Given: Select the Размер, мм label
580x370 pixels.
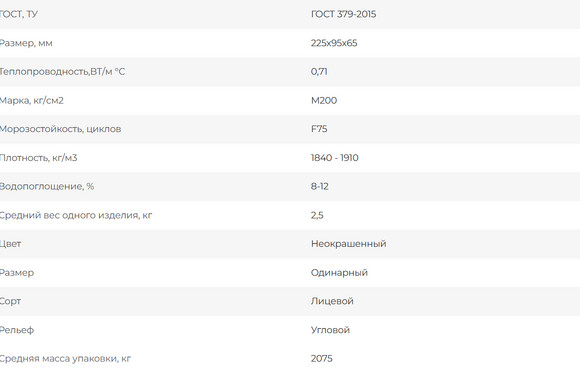Looking at the screenshot, I should point(26,43).
